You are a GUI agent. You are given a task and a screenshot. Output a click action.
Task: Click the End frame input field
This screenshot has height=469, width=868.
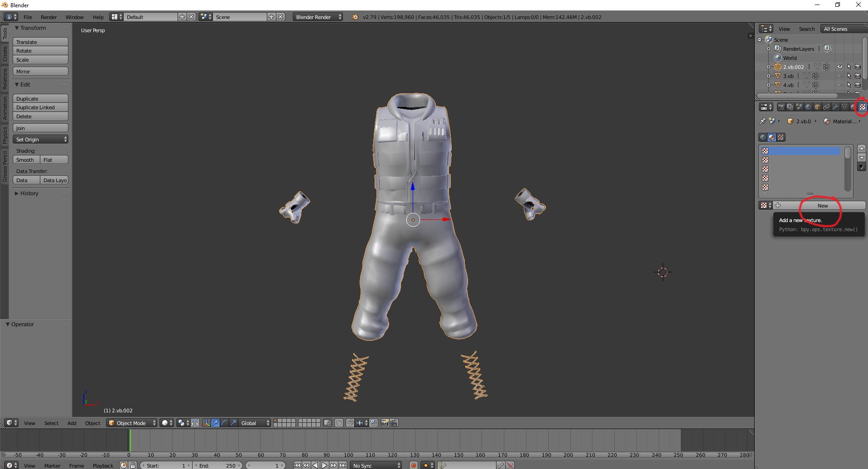[x=218, y=465]
